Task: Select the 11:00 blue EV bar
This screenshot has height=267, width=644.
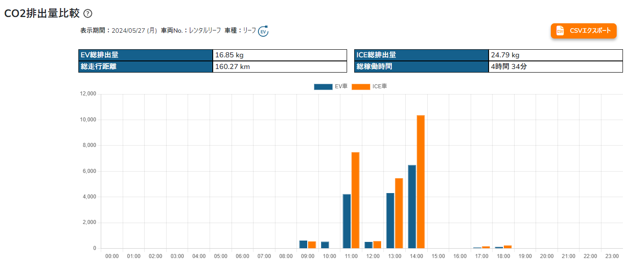Action: click(x=347, y=221)
